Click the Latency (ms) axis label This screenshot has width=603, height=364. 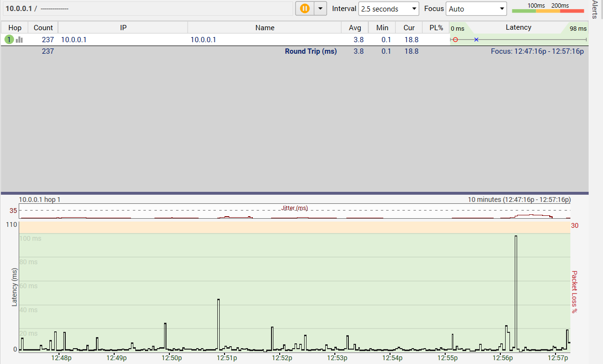14,287
